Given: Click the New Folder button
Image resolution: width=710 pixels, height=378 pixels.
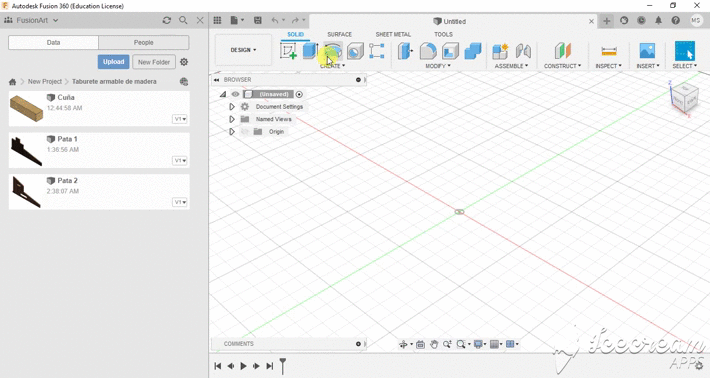Looking at the screenshot, I should click(154, 62).
